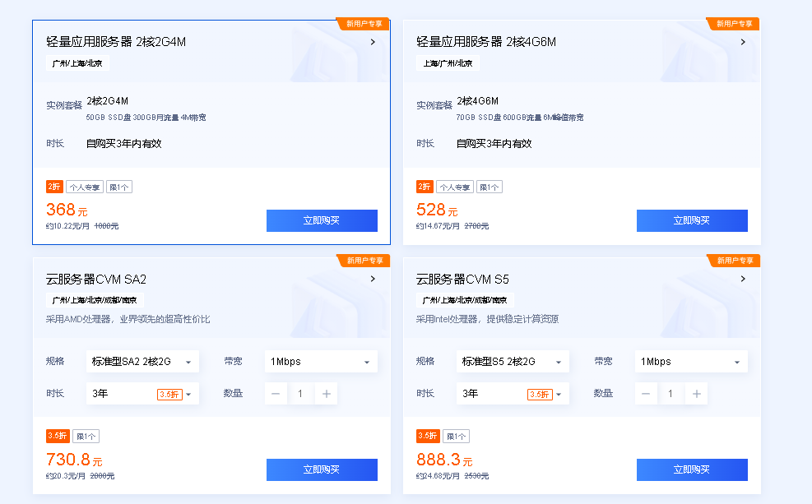This screenshot has height=504, width=812.
Task: Click the 528元 price
Action: tap(437, 210)
